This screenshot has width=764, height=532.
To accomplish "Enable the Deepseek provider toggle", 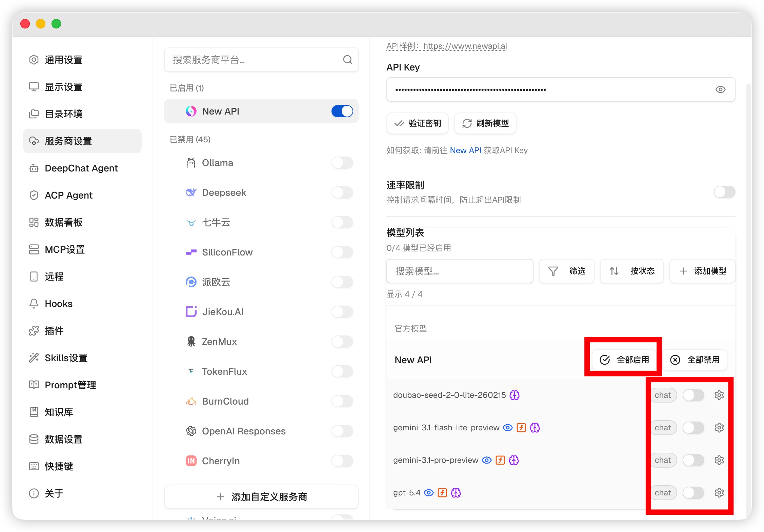I will click(342, 192).
